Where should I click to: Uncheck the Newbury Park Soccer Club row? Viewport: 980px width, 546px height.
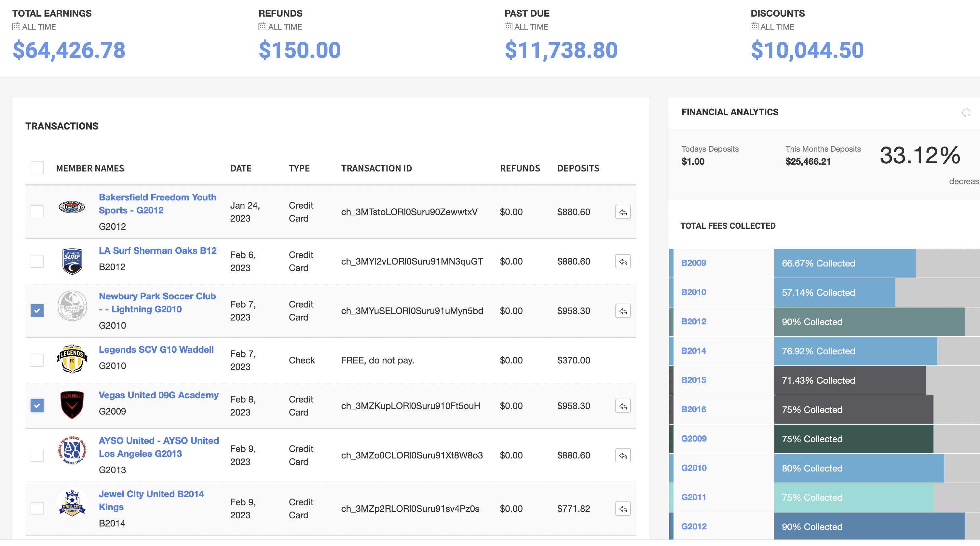[37, 311]
